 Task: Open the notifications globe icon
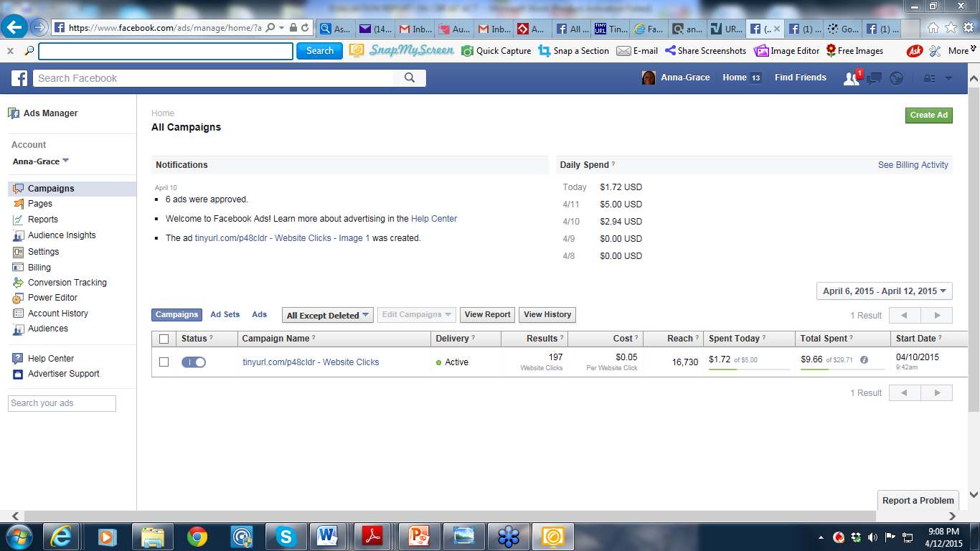click(896, 78)
